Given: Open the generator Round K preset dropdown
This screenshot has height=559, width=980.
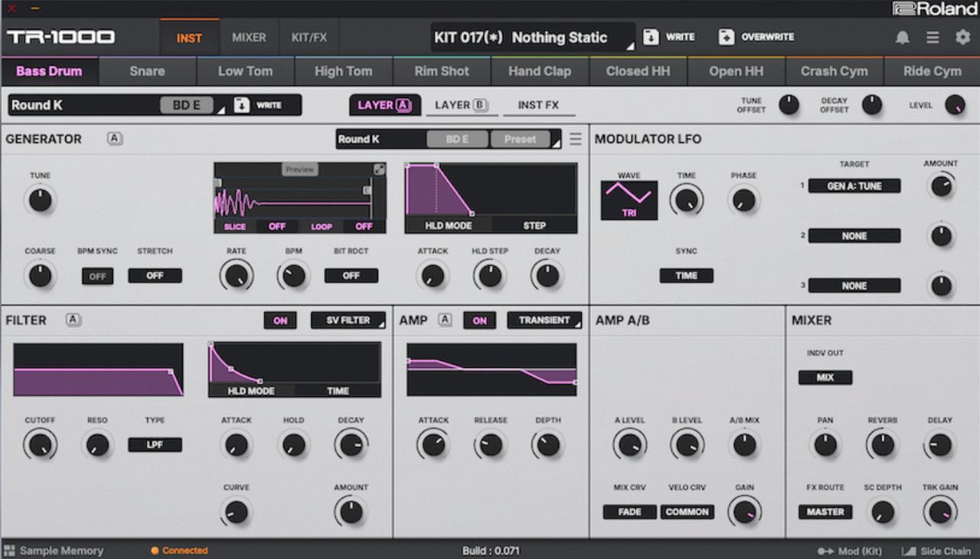Looking at the screenshot, I should (x=449, y=139).
